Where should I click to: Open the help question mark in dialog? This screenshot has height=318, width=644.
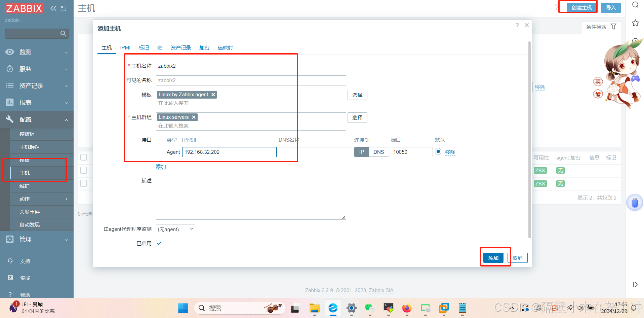point(517,25)
